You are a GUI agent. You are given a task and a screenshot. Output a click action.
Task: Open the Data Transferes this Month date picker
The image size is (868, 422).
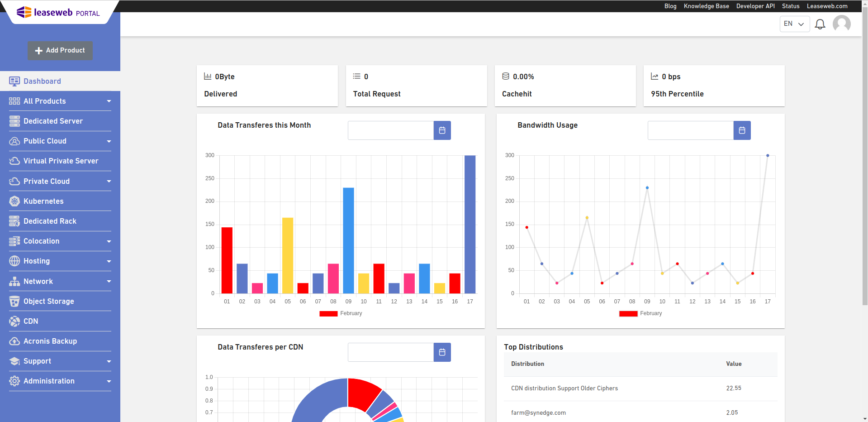(x=442, y=130)
